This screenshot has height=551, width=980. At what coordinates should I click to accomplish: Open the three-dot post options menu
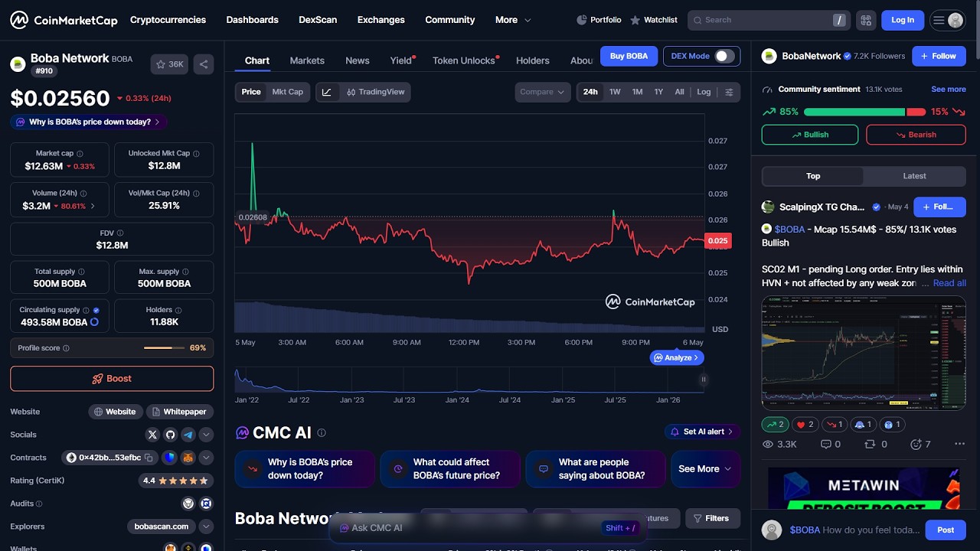point(959,444)
